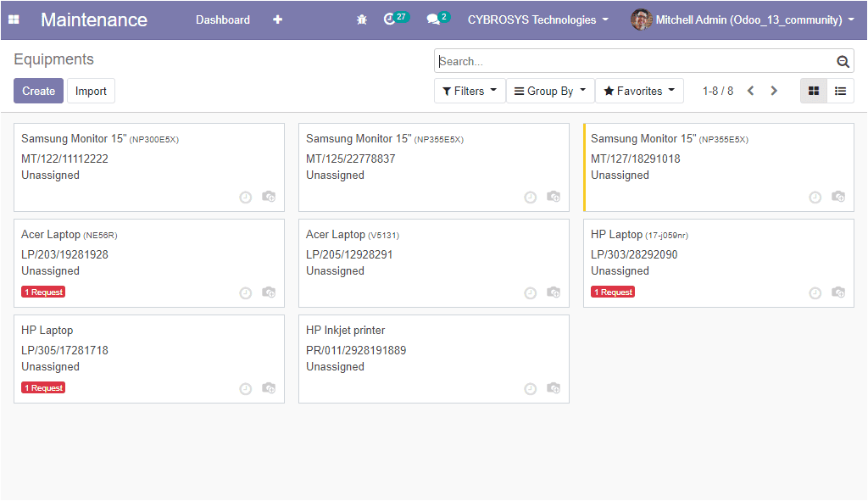Create a new equipment
The height and width of the screenshot is (501, 868).
pos(38,91)
